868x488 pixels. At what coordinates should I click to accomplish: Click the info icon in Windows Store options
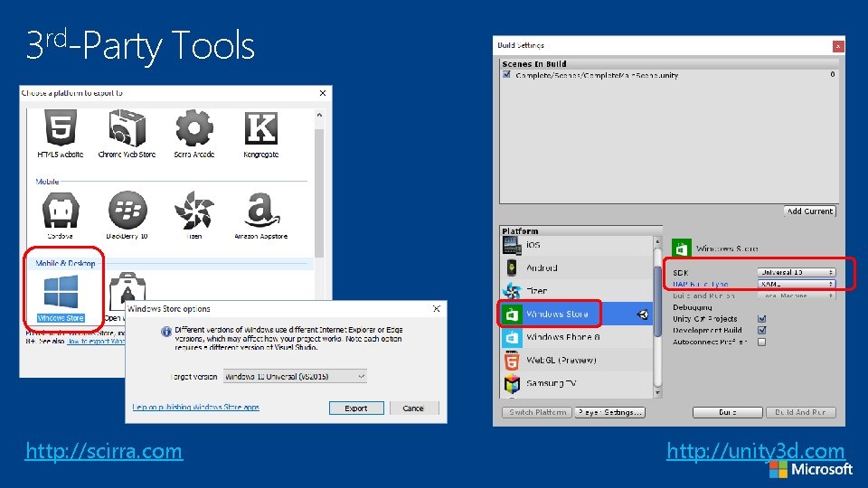click(x=166, y=332)
